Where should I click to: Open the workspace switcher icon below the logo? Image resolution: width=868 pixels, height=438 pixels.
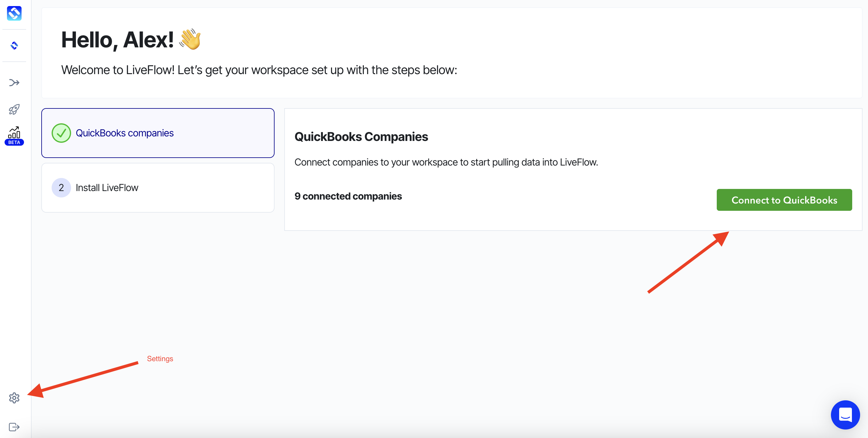14,46
